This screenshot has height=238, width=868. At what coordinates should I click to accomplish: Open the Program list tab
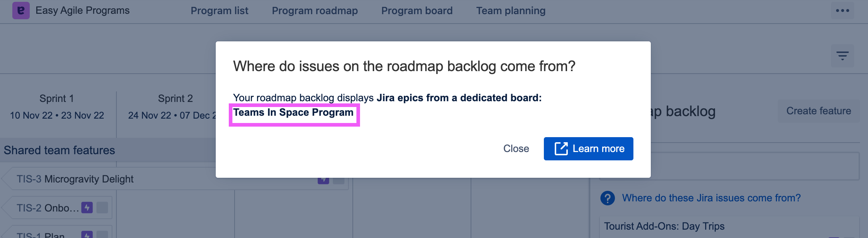coord(219,11)
